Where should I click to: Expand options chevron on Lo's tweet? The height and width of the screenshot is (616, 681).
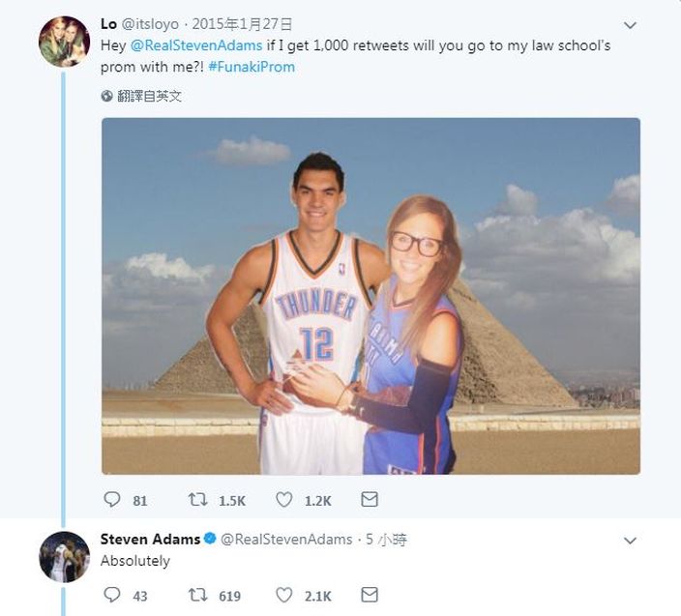click(630, 25)
